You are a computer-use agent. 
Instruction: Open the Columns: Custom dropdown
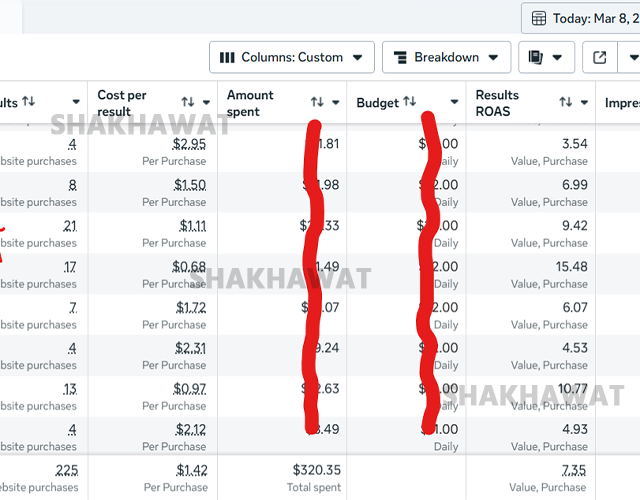(x=291, y=57)
